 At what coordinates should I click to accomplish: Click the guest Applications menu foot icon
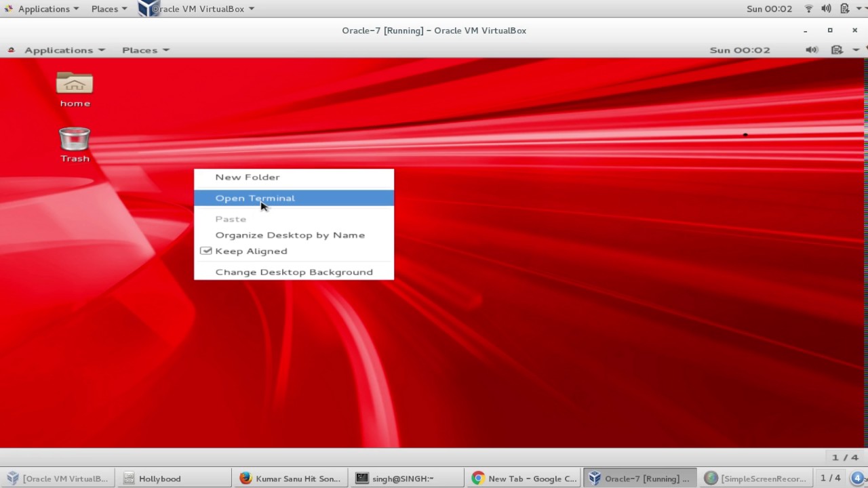[x=11, y=50]
